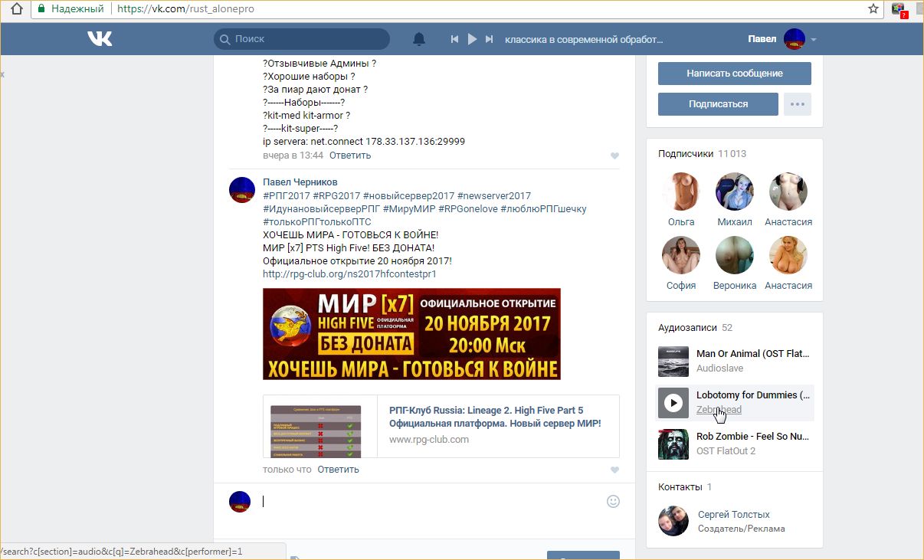Open the emoji smiley picker

613,502
